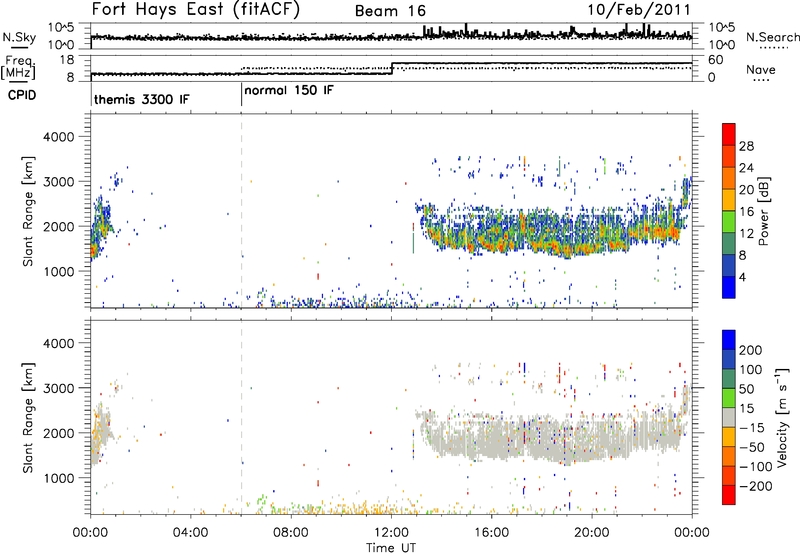Image resolution: width=800 pixels, height=554 pixels.
Task: Click the '04:00' time tick label
Action: (190, 533)
